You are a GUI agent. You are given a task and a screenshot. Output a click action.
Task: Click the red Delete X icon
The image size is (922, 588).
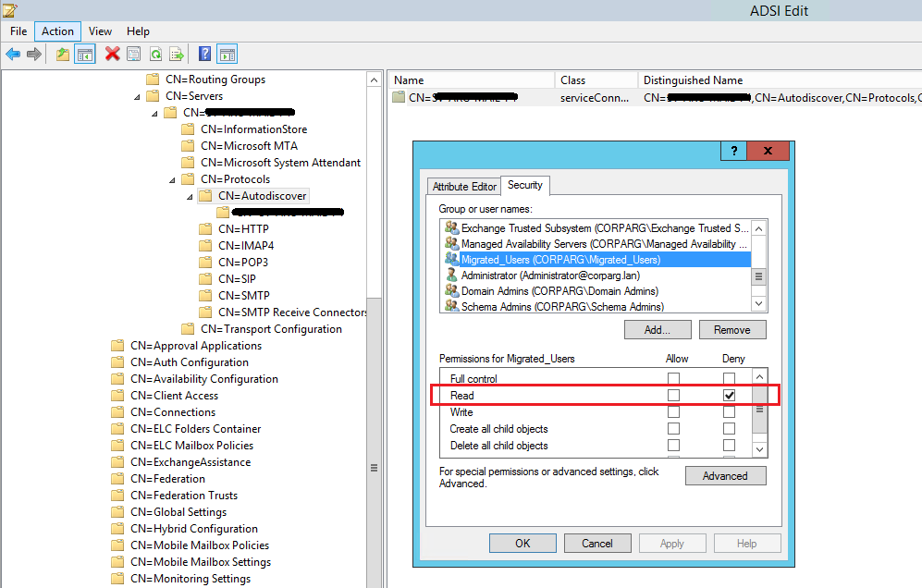point(112,55)
